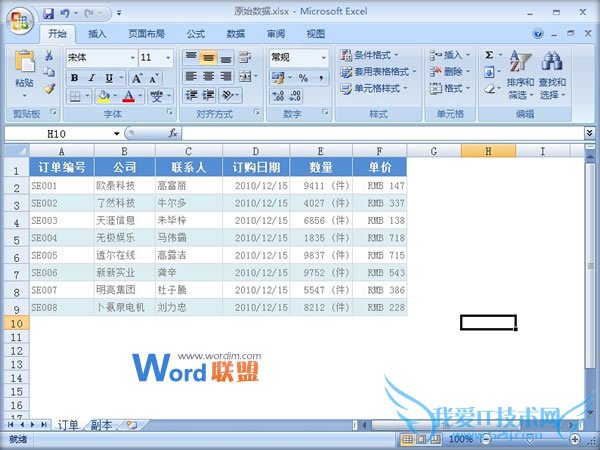
Task: Apply red font color swatch
Action: (129, 96)
